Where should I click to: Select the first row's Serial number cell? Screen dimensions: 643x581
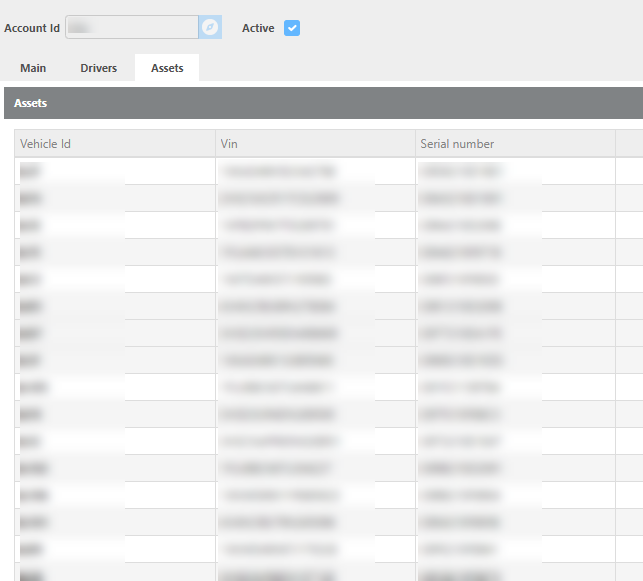pyautogui.click(x=515, y=171)
